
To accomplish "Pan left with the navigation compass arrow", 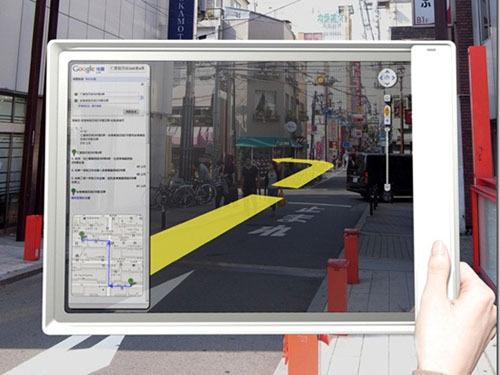I will point(381,78).
